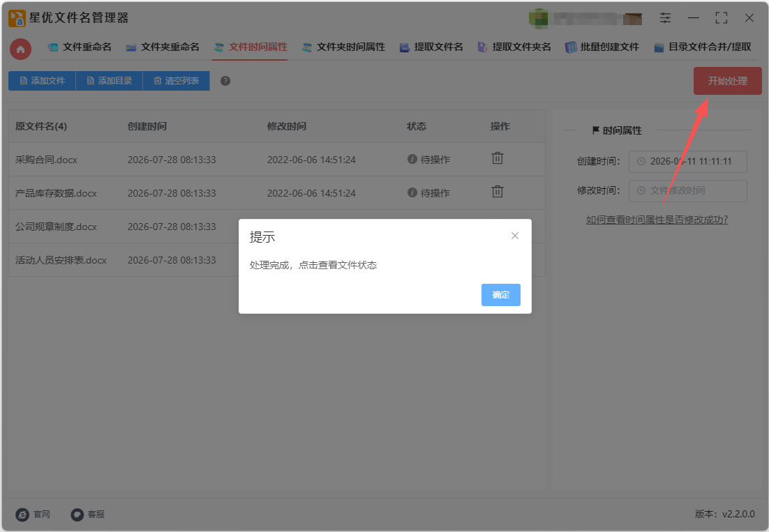This screenshot has height=532, width=769.
Task: Select the 文件时间属性 tab
Action: [x=251, y=47]
